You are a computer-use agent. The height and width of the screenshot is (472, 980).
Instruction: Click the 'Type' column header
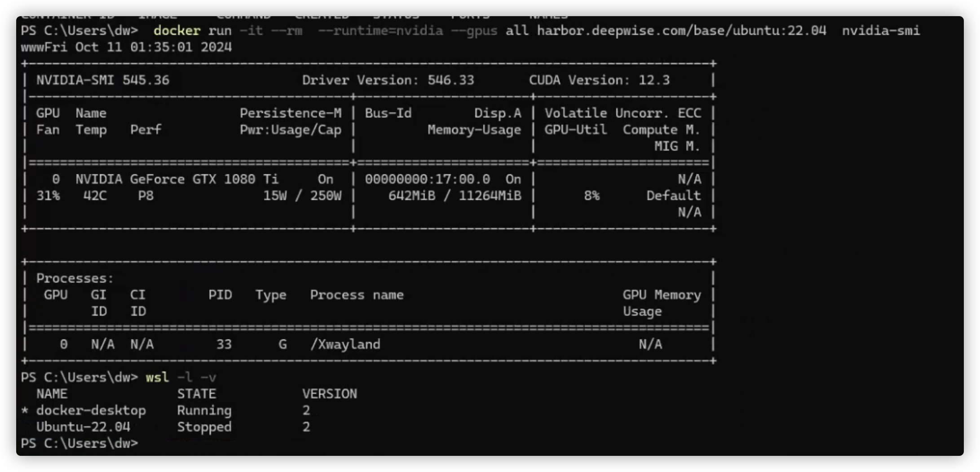tap(271, 296)
